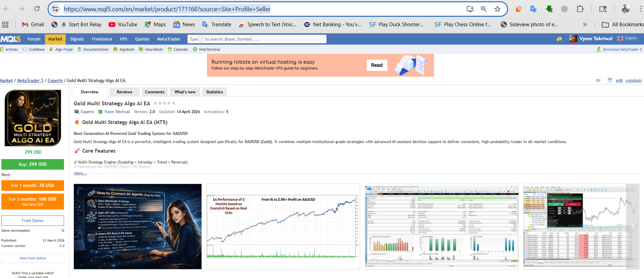Viewport: 644px width, 278px height.
Task: Click the green download arrow extension icon
Action: [549, 9]
